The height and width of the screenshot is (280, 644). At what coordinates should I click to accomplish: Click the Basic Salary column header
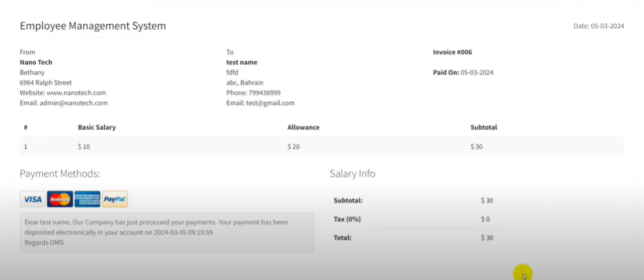97,127
